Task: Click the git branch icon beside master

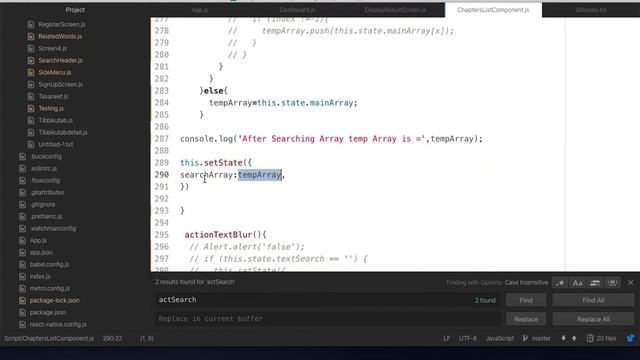Action: [x=525, y=338]
